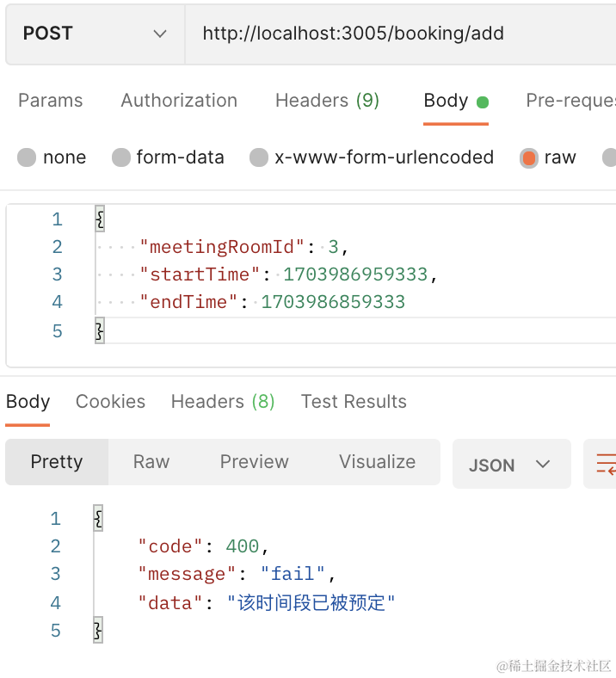Open the response Cookies tab

pos(110,402)
